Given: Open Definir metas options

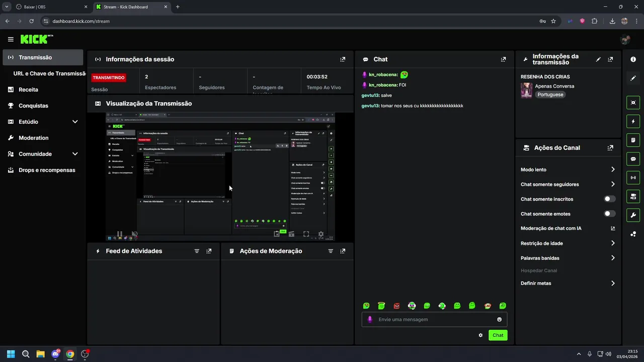Looking at the screenshot, I should [x=568, y=283].
